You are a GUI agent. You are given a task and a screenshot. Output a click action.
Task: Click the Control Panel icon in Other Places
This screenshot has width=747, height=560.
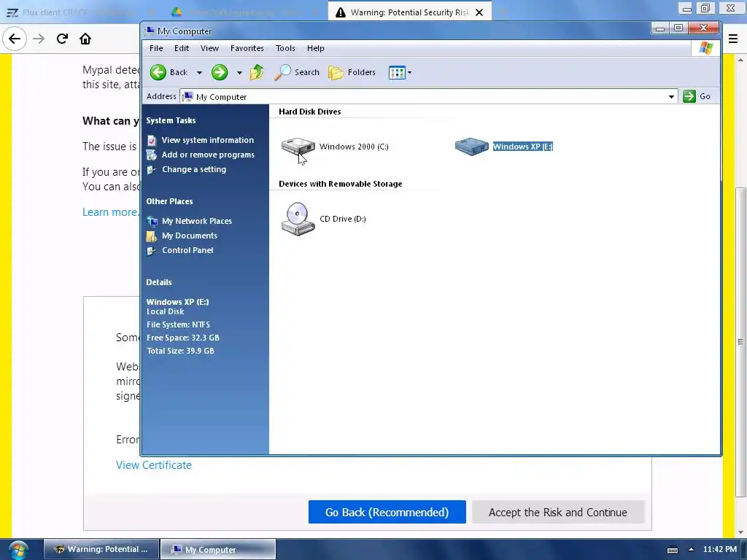click(x=152, y=251)
